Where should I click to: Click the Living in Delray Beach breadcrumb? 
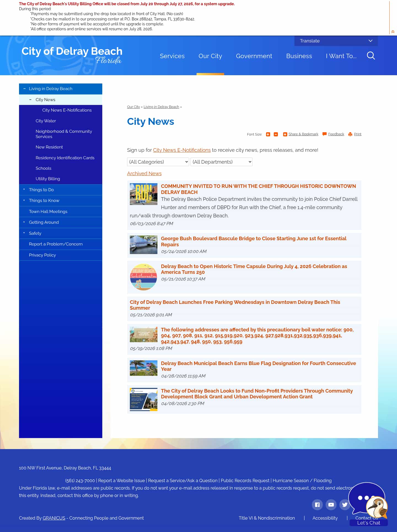pyautogui.click(x=161, y=107)
